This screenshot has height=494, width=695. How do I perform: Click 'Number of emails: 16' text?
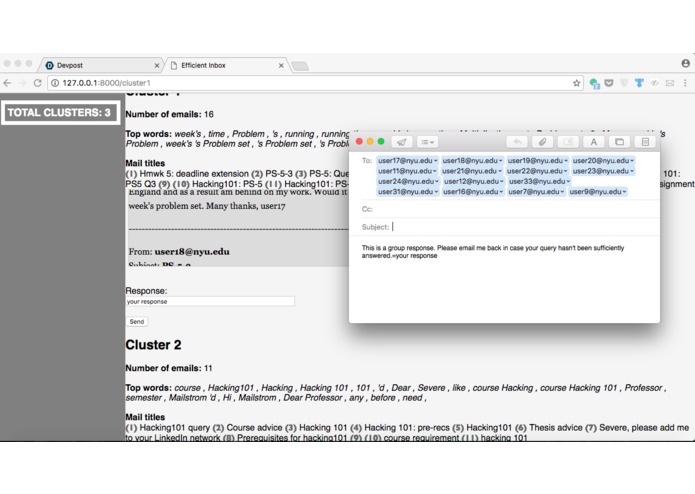170,114
